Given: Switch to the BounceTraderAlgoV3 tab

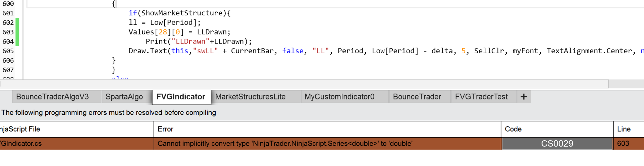Looking at the screenshot, I should (x=56, y=97).
